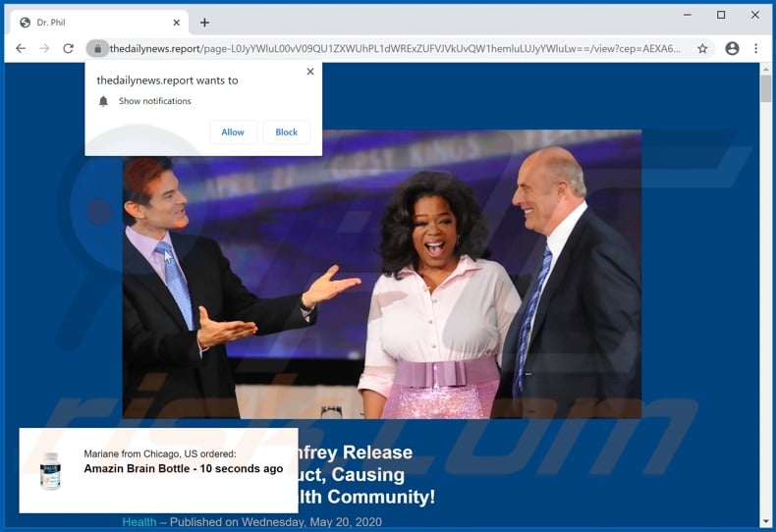Open the Chrome profile avatar menu
The image size is (776, 532).
coord(732,48)
